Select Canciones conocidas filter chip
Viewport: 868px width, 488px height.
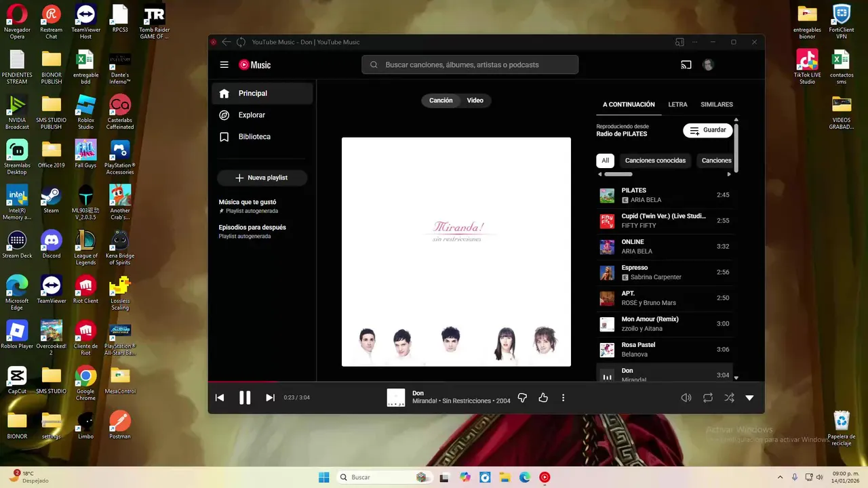(x=655, y=161)
